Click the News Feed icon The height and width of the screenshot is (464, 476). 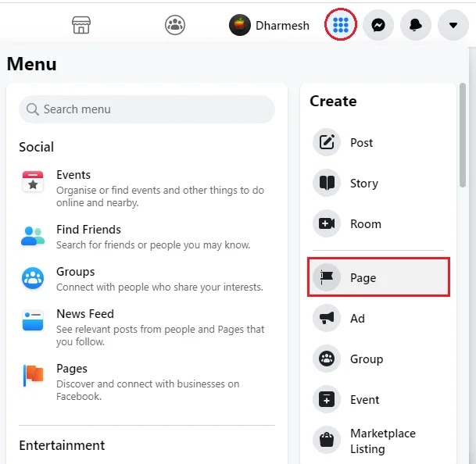click(33, 320)
